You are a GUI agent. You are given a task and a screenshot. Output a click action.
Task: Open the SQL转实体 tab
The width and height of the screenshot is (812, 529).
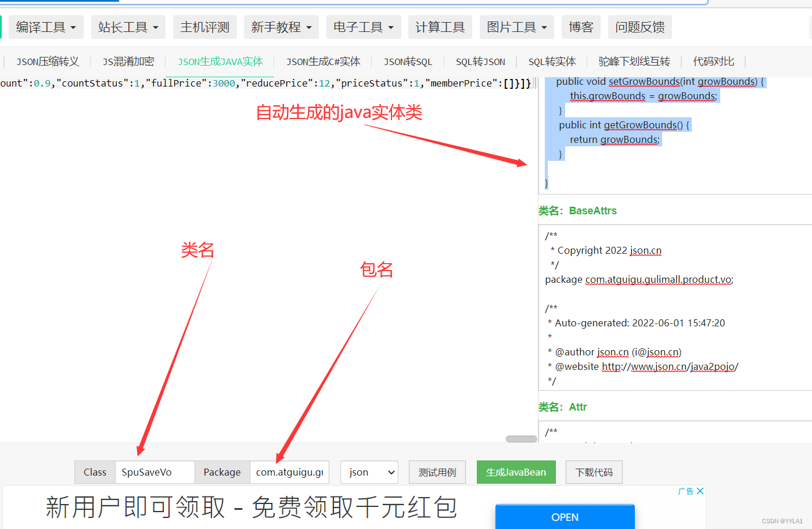pos(552,62)
